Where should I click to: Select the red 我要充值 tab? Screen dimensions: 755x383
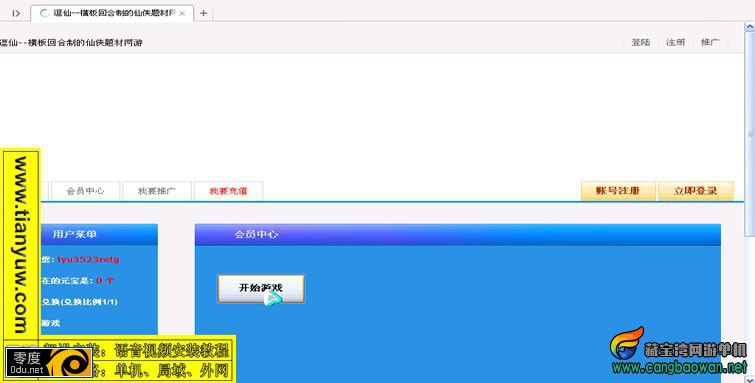[228, 191]
